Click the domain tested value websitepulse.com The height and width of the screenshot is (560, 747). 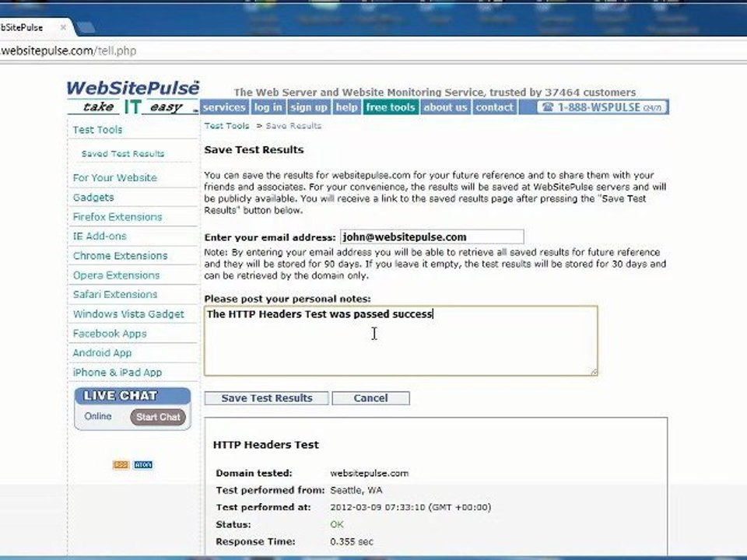click(x=369, y=474)
